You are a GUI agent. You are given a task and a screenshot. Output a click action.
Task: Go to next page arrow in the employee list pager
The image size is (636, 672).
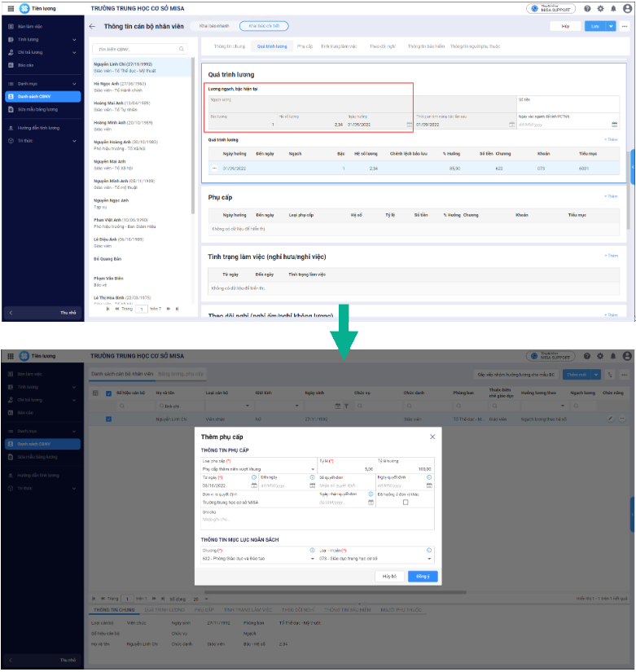[x=169, y=309]
